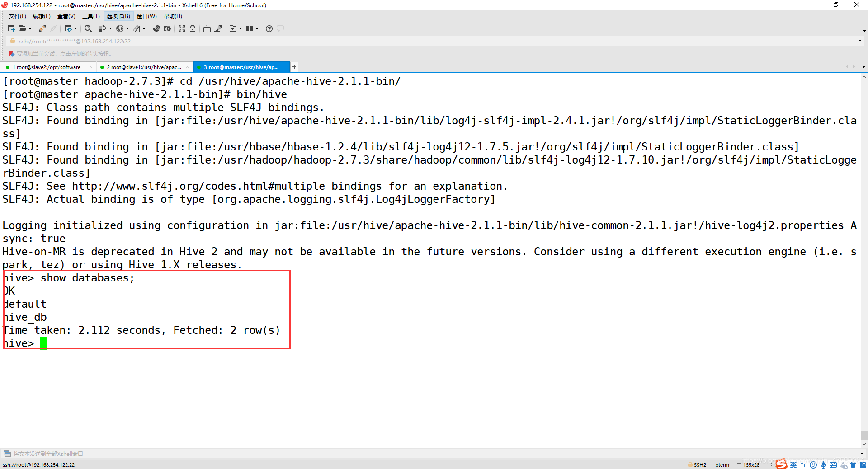Click the IME emoji smiley icon
868x469 pixels.
pyautogui.click(x=813, y=465)
